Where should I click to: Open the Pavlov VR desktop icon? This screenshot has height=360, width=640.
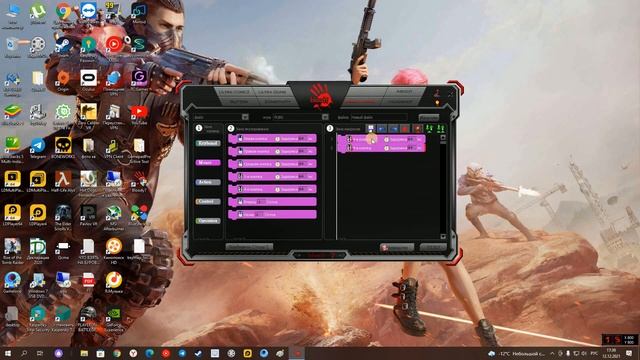[88, 216]
